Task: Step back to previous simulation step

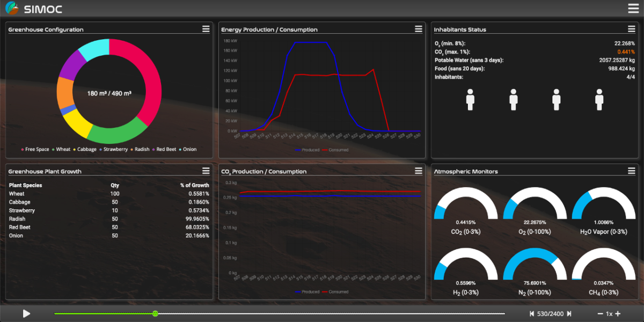Action: pos(532,314)
